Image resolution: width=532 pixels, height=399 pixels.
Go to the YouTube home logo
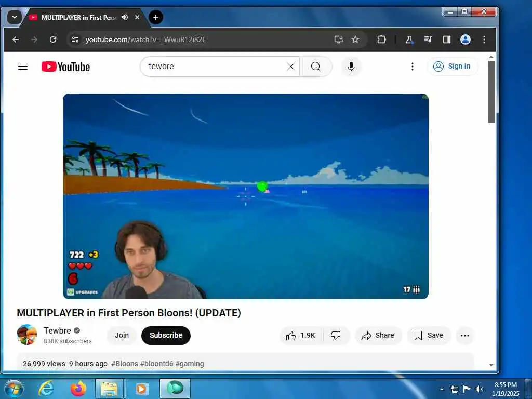[66, 66]
